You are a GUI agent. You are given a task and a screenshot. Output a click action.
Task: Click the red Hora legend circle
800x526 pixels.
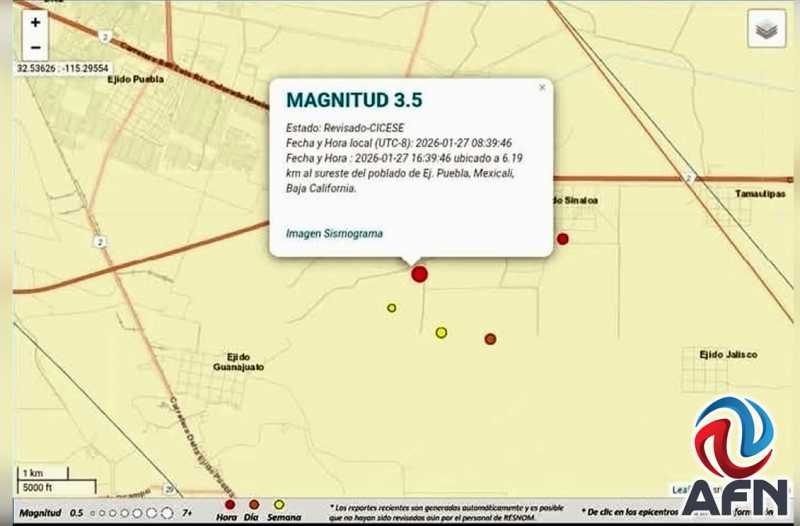(229, 505)
